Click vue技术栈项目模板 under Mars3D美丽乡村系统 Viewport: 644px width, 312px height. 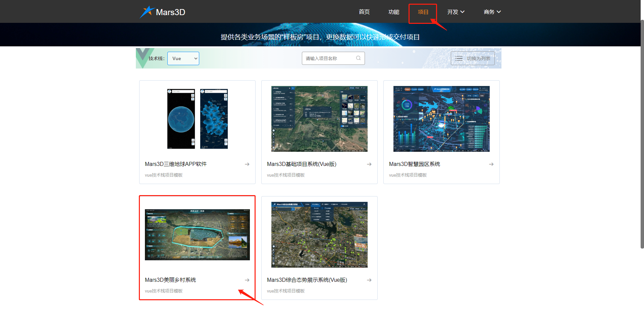pyautogui.click(x=164, y=291)
